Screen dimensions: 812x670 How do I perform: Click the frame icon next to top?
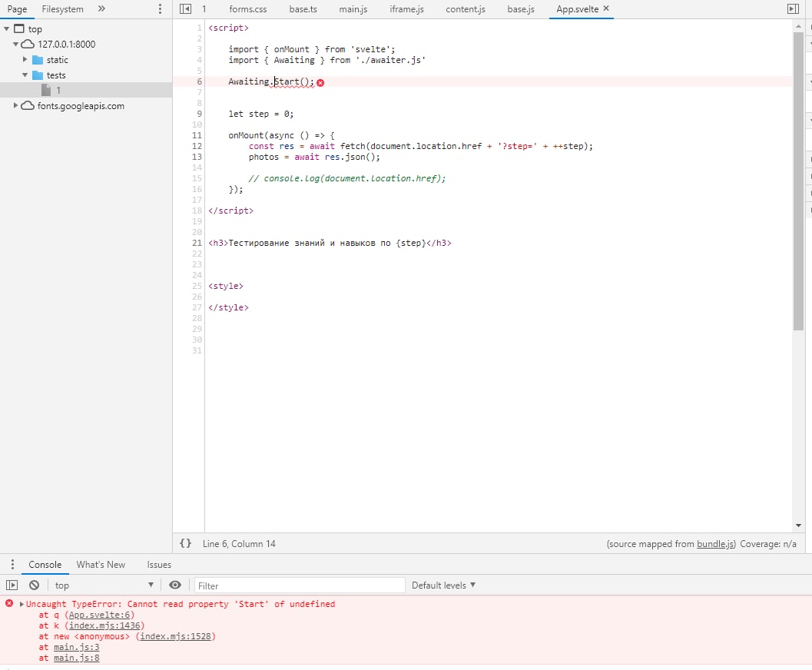19,29
